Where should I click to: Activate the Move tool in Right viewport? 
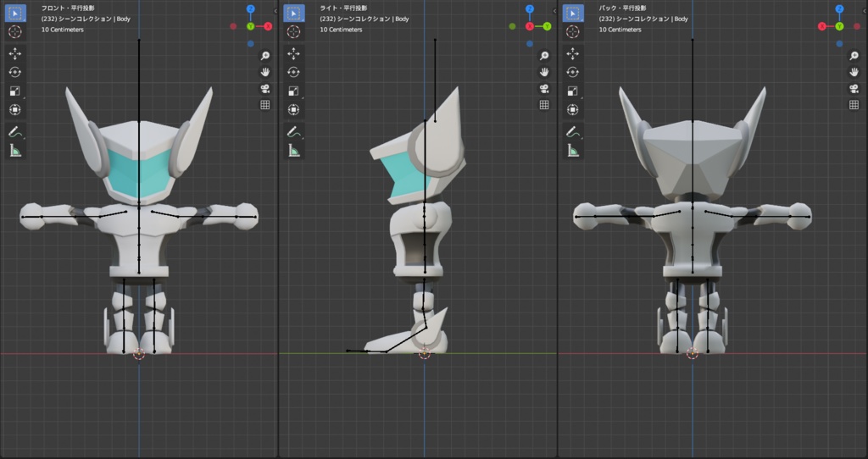(294, 53)
